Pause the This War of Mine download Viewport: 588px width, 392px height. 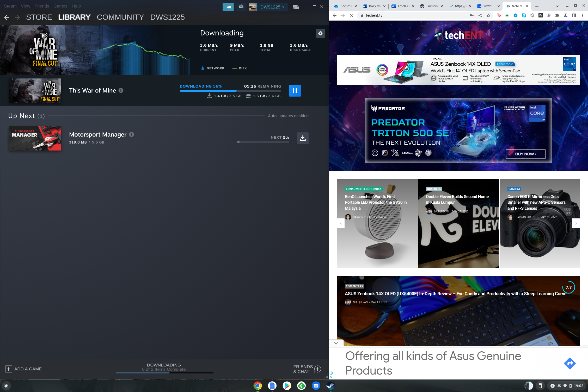[295, 91]
